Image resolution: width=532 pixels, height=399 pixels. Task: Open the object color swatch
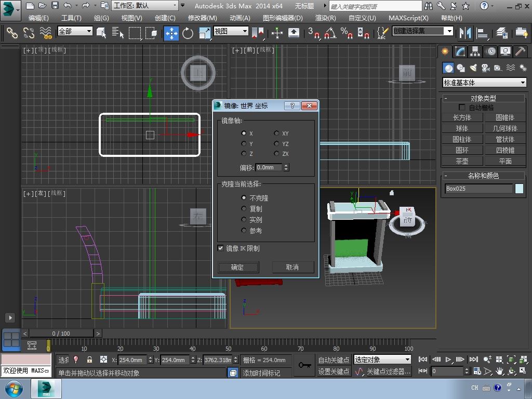(x=519, y=189)
